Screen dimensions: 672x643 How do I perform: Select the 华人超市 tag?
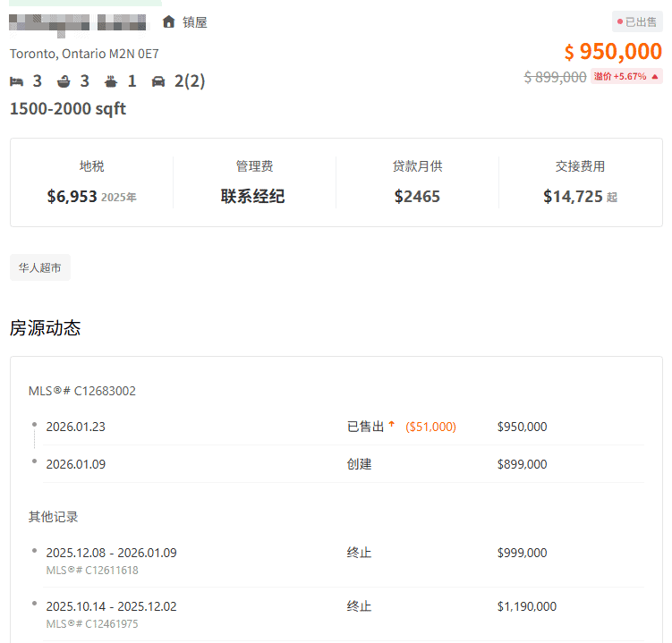(40, 267)
